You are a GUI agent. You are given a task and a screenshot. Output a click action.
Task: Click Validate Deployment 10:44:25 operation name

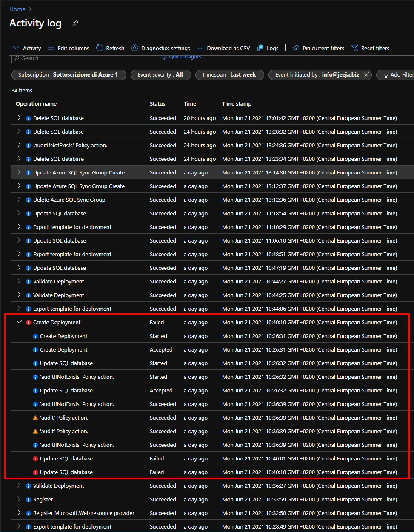59,295
